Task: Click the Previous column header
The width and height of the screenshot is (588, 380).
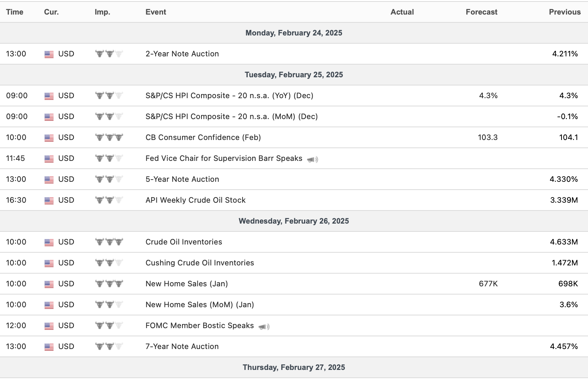Action: (564, 12)
